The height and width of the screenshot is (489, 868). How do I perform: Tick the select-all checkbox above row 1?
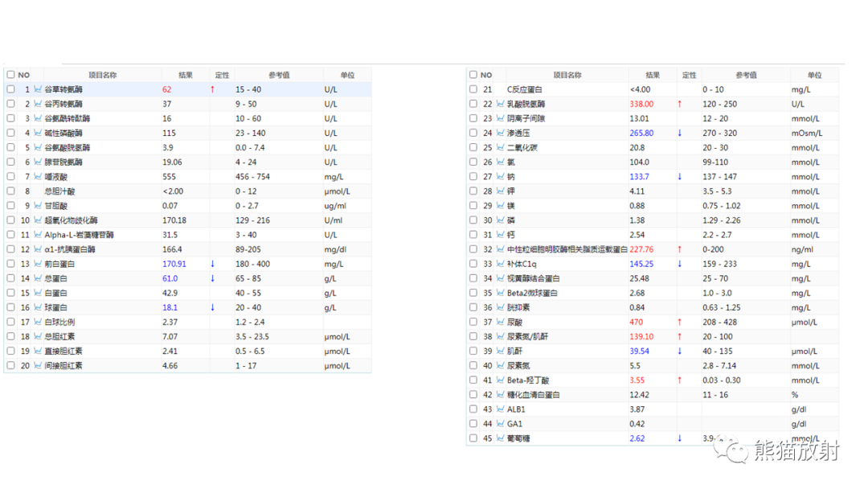pos(10,74)
